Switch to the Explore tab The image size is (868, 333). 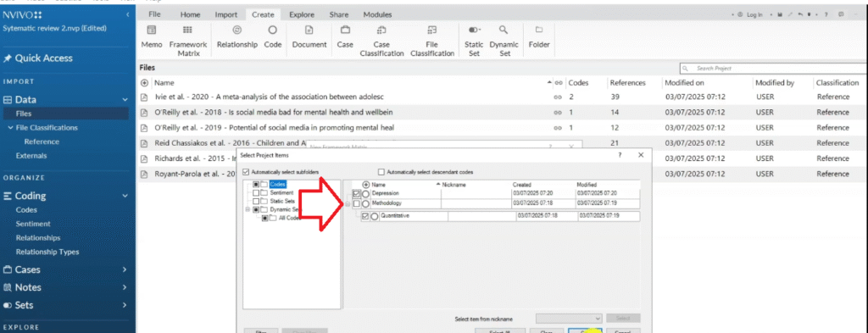tap(301, 15)
